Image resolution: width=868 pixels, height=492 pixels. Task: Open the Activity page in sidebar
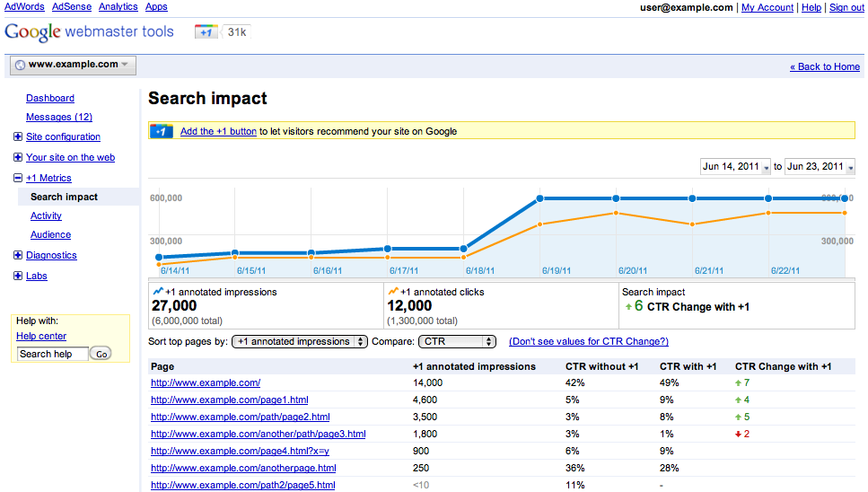click(46, 215)
